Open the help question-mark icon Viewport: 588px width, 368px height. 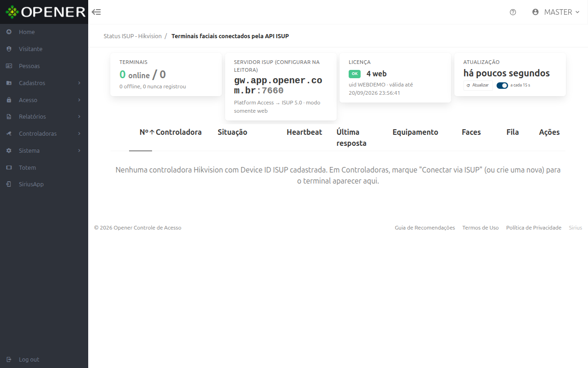[513, 12]
